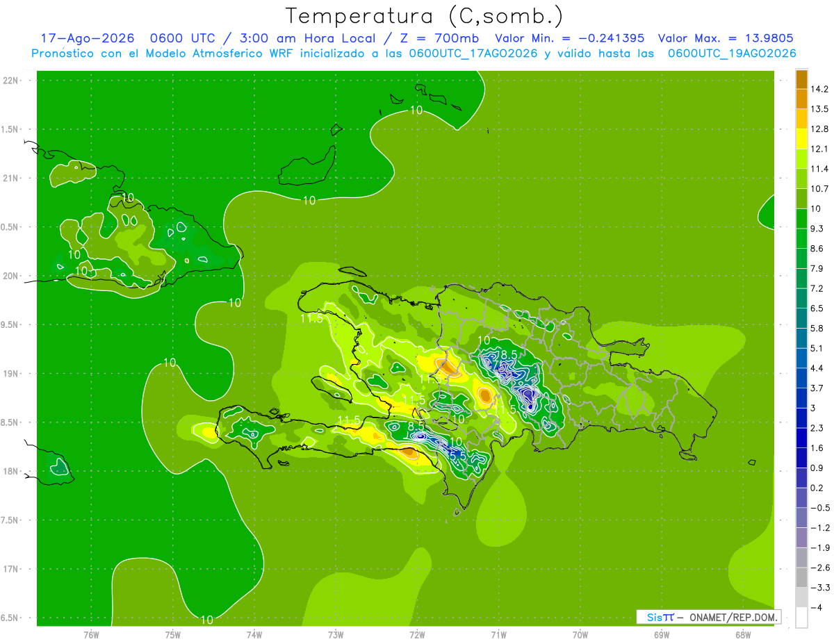Select the dark orange swatch above 14.2
The height and width of the screenshot is (644, 834).
click(x=801, y=79)
